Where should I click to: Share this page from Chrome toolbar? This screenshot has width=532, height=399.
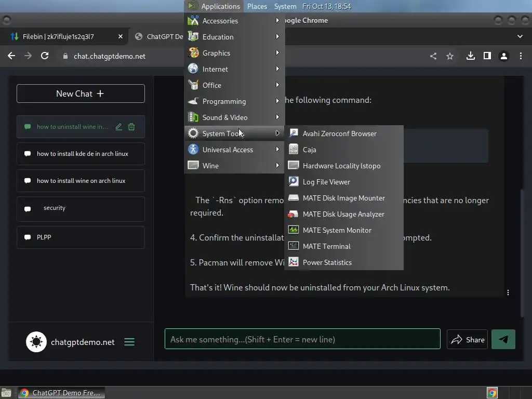pyautogui.click(x=433, y=56)
